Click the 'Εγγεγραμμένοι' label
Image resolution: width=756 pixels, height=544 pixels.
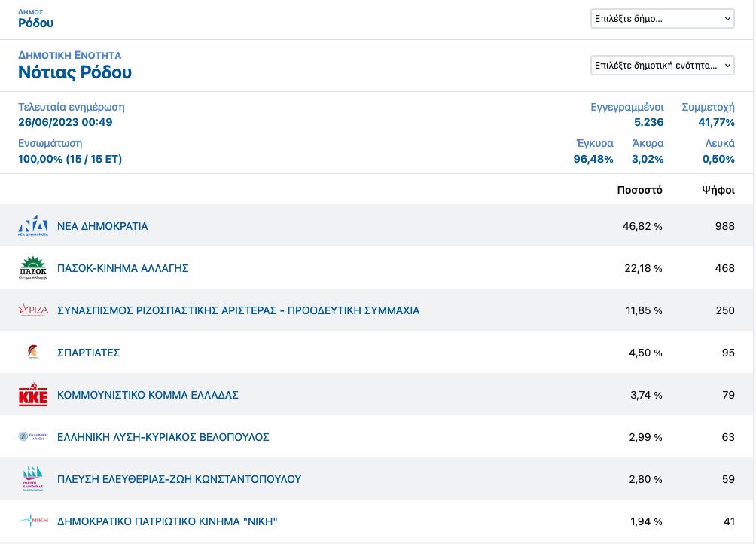coord(626,107)
